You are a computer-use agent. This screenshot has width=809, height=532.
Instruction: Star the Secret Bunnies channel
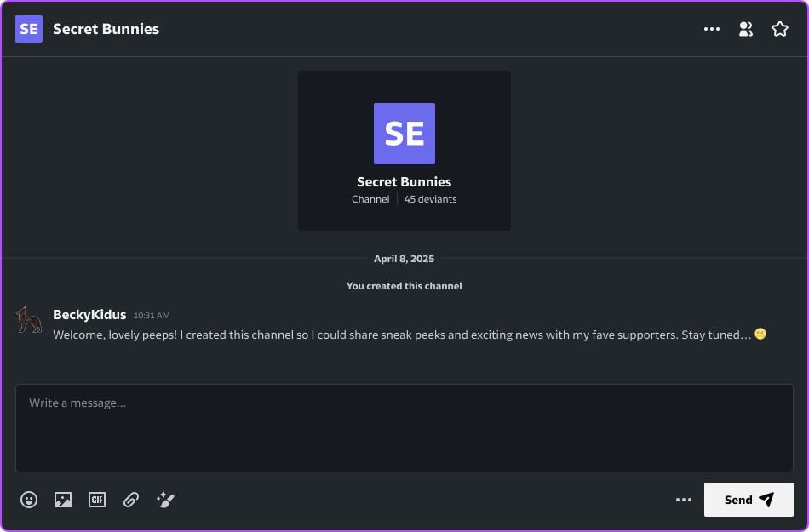pyautogui.click(x=780, y=29)
